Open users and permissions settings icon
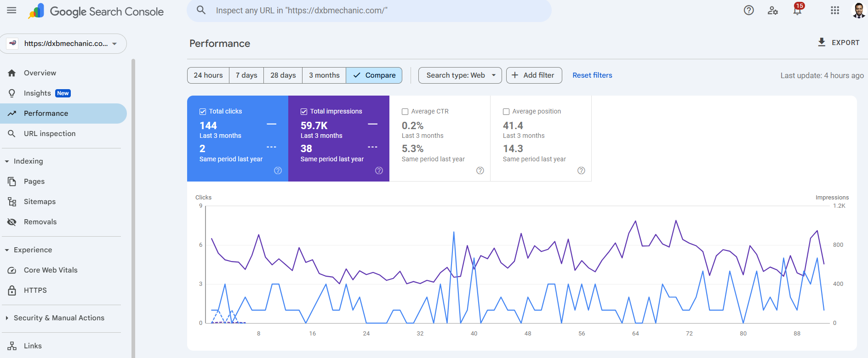The image size is (868, 358). pos(773,11)
